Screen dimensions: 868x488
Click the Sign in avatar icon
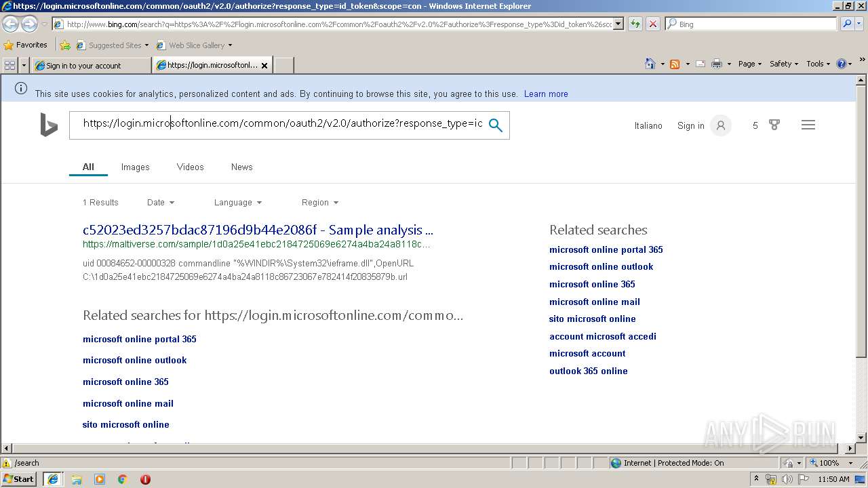721,125
